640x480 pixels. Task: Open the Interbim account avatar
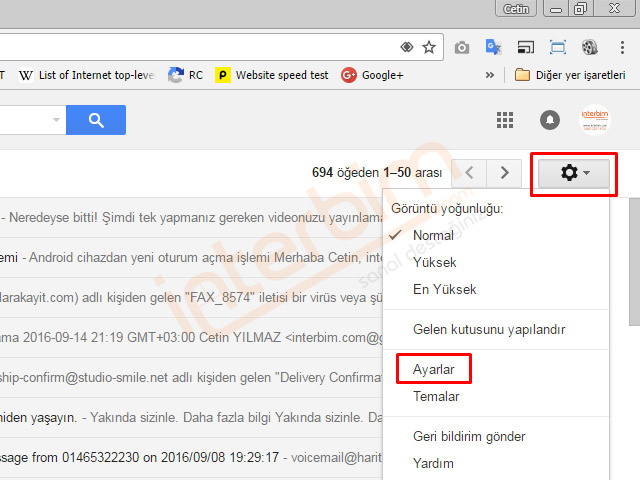click(x=596, y=120)
